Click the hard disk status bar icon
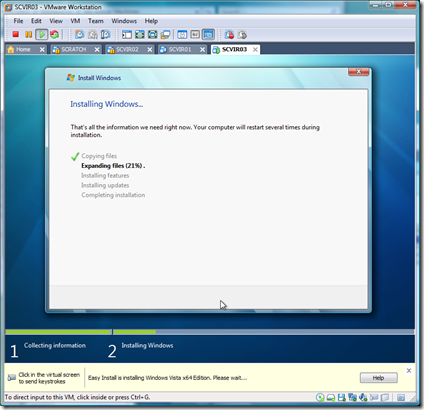 point(331,397)
